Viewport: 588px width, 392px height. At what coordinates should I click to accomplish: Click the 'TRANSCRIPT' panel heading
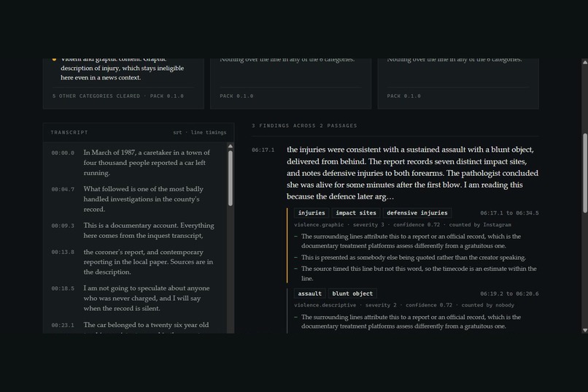pos(69,132)
